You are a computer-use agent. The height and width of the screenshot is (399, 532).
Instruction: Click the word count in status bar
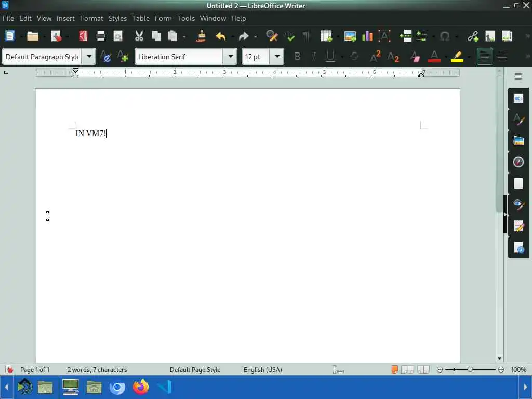[97, 370]
